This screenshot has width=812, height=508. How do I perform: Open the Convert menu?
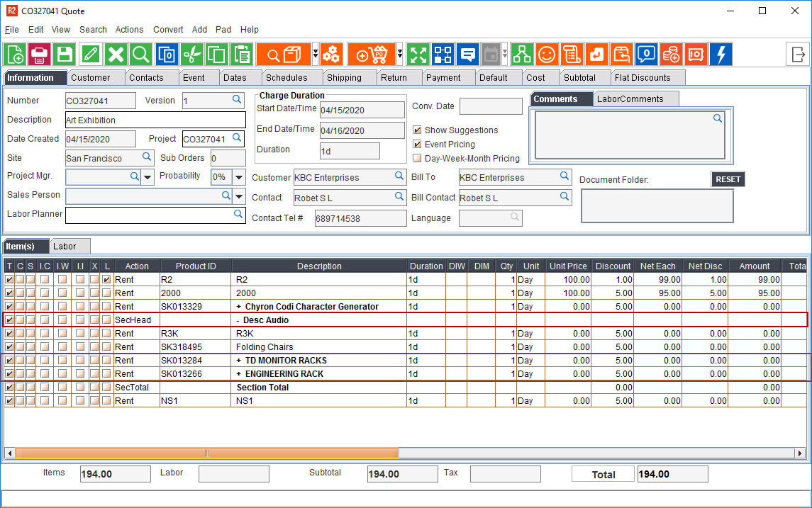168,30
